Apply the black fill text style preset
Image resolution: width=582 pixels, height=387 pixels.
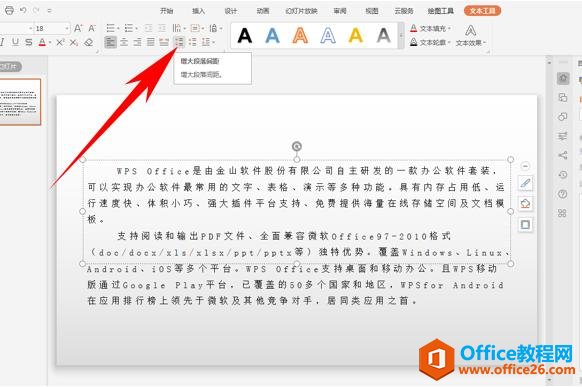pyautogui.click(x=245, y=36)
